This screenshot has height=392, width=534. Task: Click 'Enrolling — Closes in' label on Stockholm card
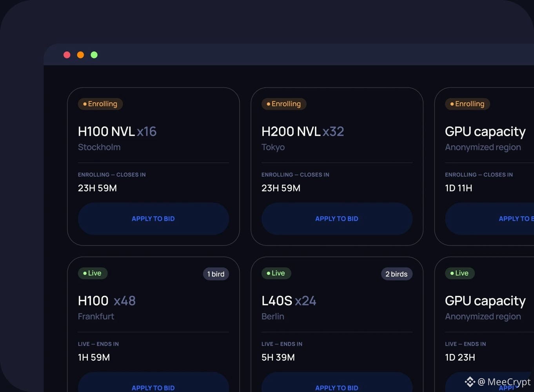(112, 175)
